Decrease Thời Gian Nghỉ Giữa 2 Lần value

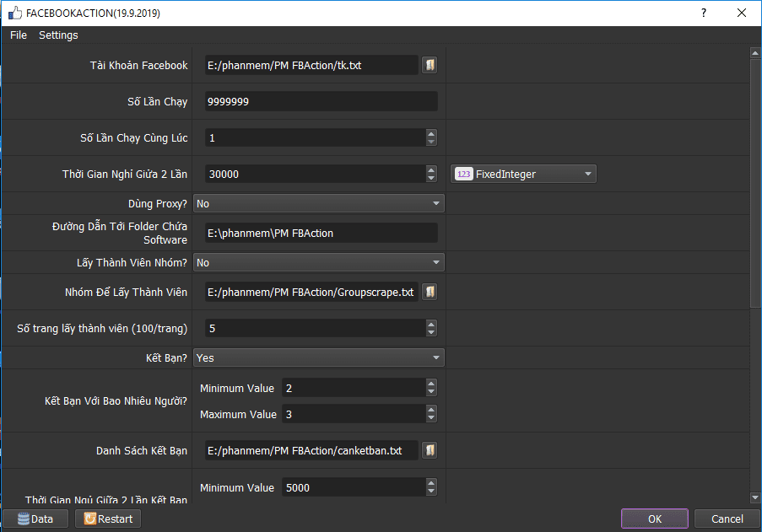click(431, 178)
